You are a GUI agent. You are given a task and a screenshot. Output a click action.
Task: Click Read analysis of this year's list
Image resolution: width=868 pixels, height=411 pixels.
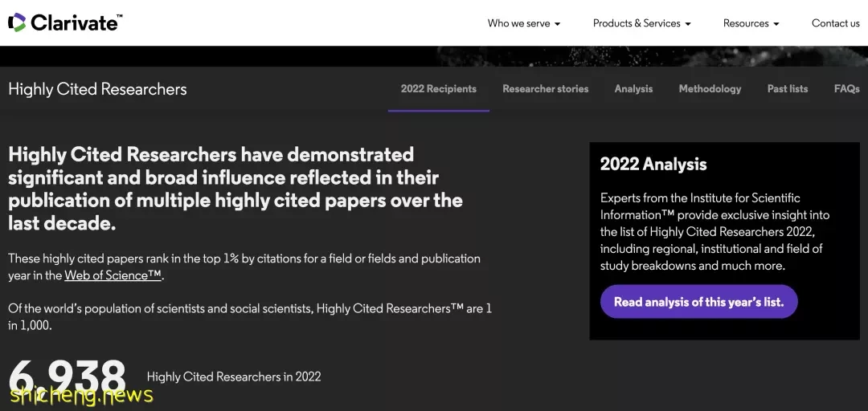coord(698,302)
